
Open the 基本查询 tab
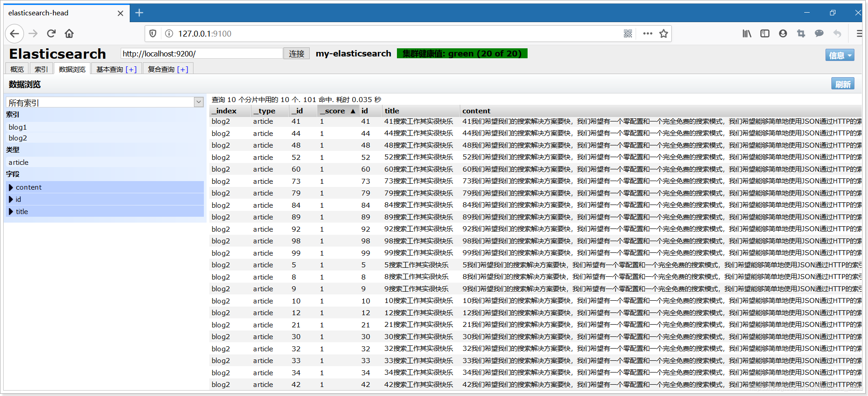click(110, 69)
